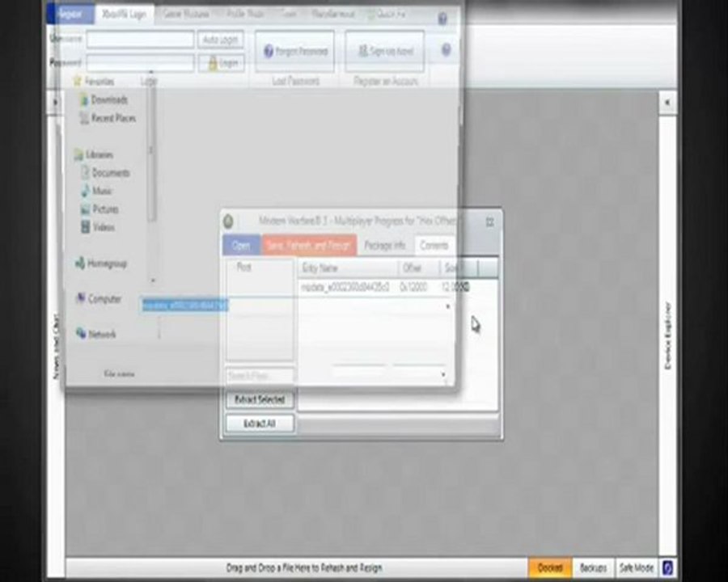The height and width of the screenshot is (582, 728).
Task: Expand the left side panel arrow
Action: [55, 102]
